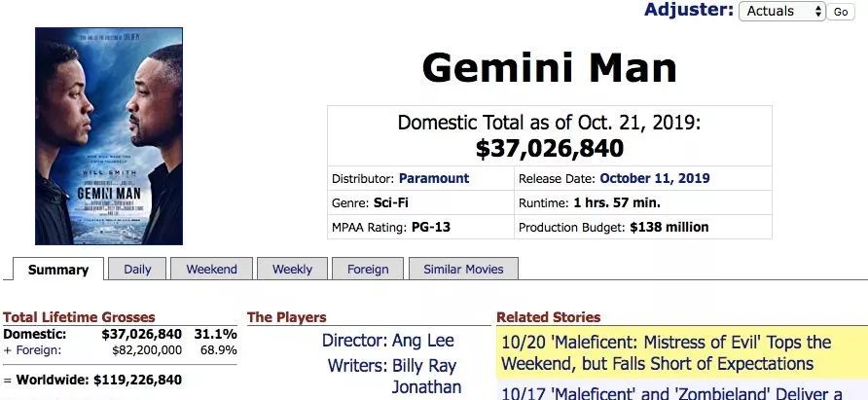
Task: Open the Adjuster dropdown showing Actuals
Action: click(781, 11)
